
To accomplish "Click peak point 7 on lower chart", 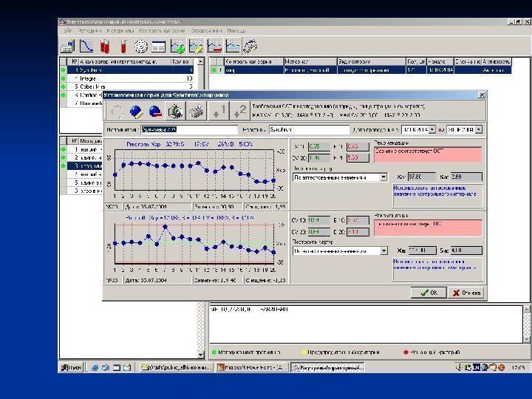I will point(166,227).
